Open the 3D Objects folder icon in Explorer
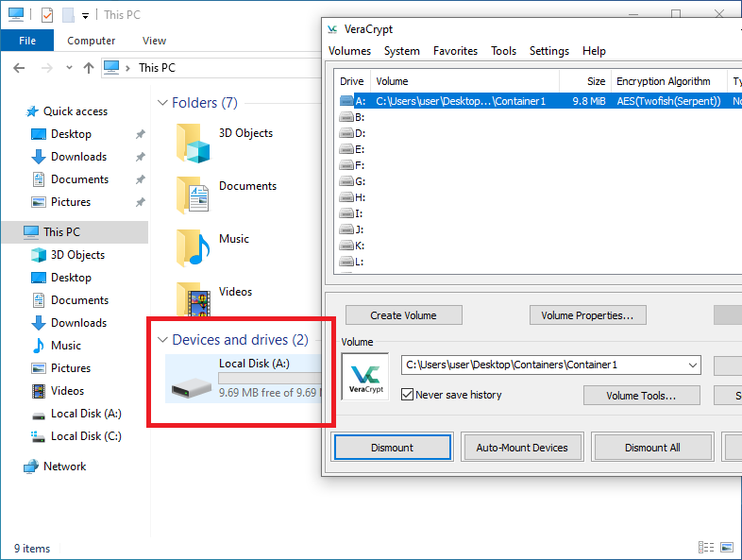742x560 pixels. [193, 143]
